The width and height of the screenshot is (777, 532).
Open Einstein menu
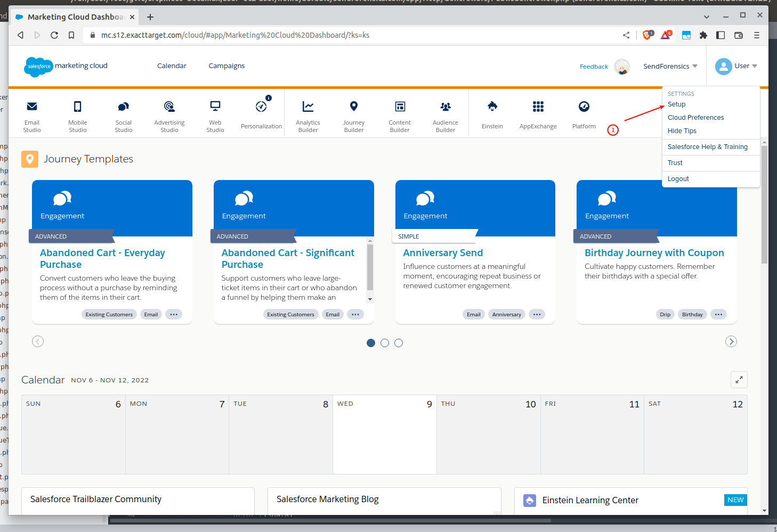(492, 114)
